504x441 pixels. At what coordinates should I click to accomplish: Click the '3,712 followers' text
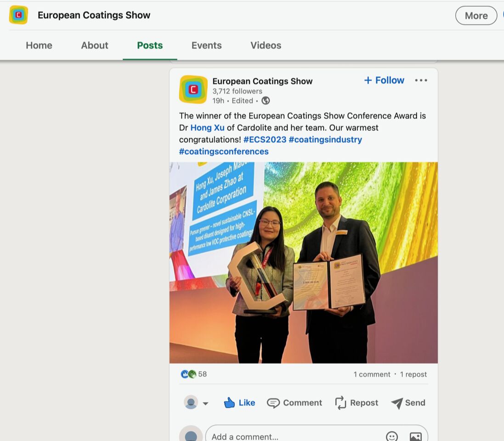click(x=237, y=91)
